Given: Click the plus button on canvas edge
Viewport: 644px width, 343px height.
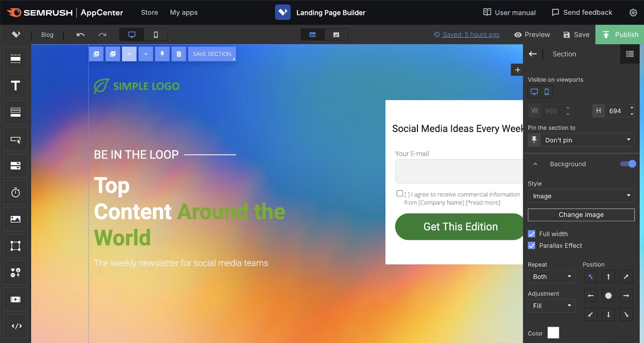Looking at the screenshot, I should point(517,70).
